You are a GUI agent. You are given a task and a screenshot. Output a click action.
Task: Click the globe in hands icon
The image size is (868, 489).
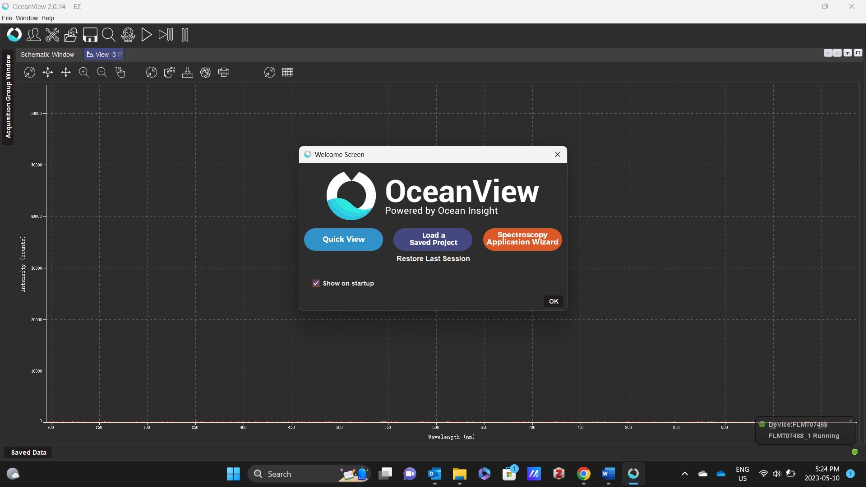coord(128,35)
